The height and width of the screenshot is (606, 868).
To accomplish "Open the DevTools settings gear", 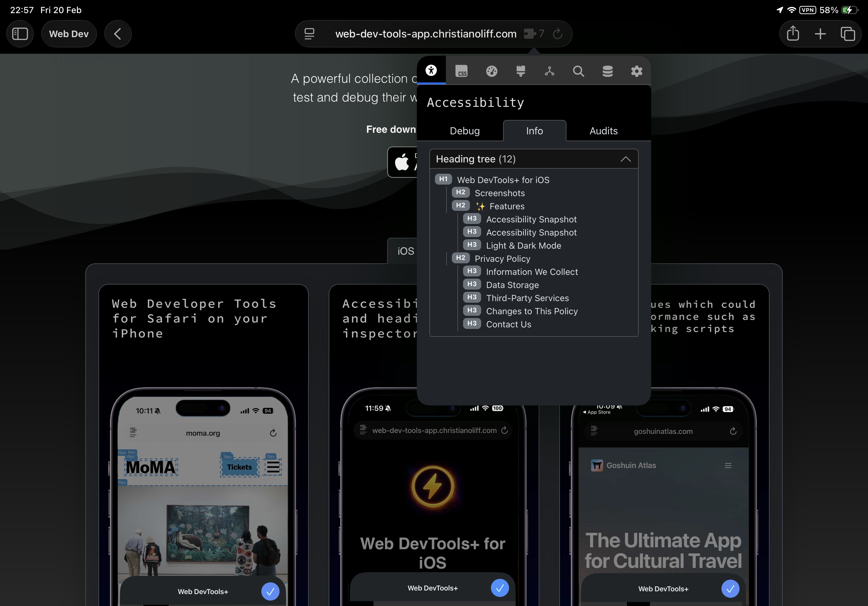I will pos(637,71).
